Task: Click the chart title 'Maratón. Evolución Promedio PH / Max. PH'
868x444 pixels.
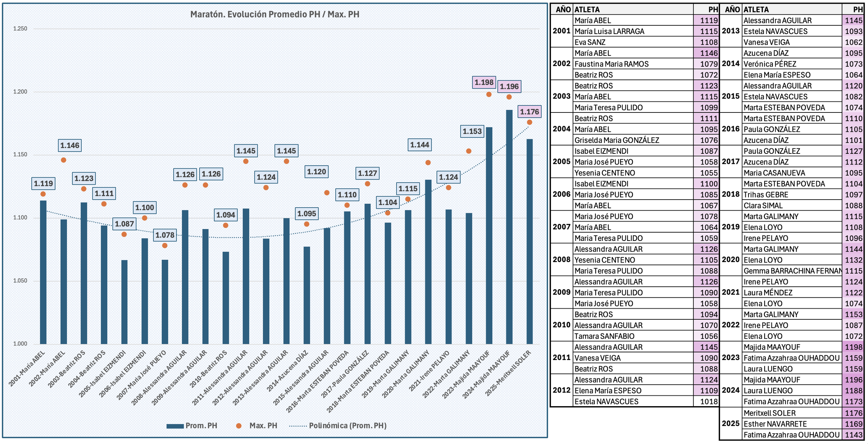Action: [x=275, y=14]
